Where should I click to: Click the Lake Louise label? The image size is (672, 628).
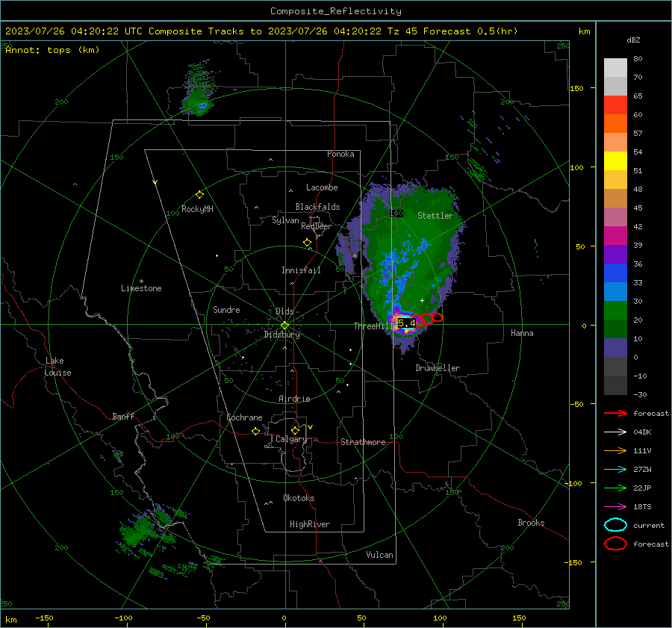click(58, 367)
